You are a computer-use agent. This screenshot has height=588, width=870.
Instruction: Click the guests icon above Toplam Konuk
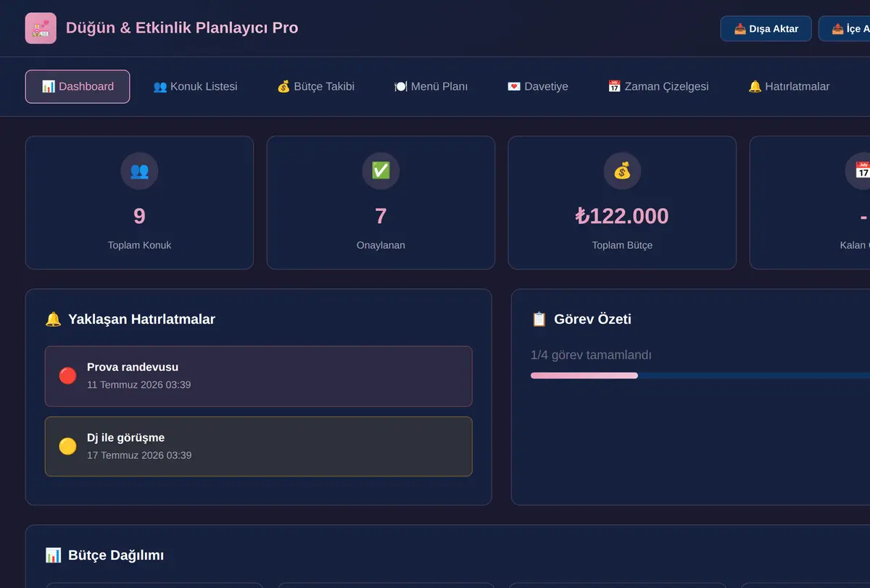[x=139, y=171]
